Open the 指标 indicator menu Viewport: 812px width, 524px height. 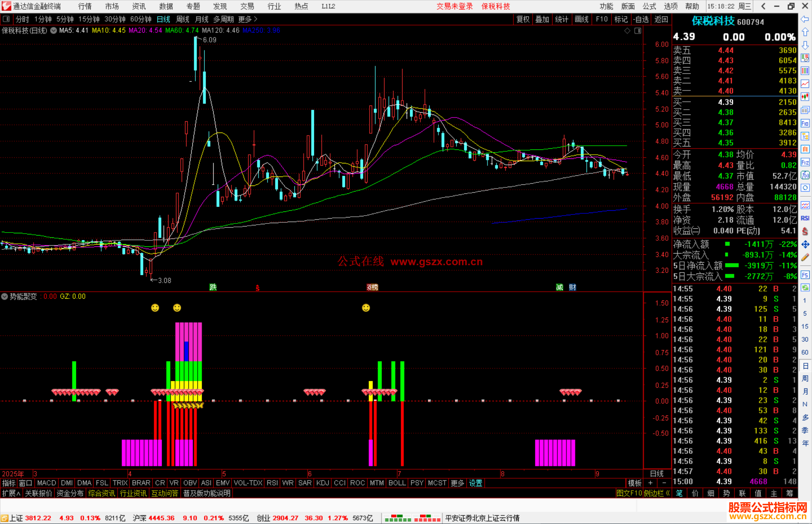click(x=9, y=483)
